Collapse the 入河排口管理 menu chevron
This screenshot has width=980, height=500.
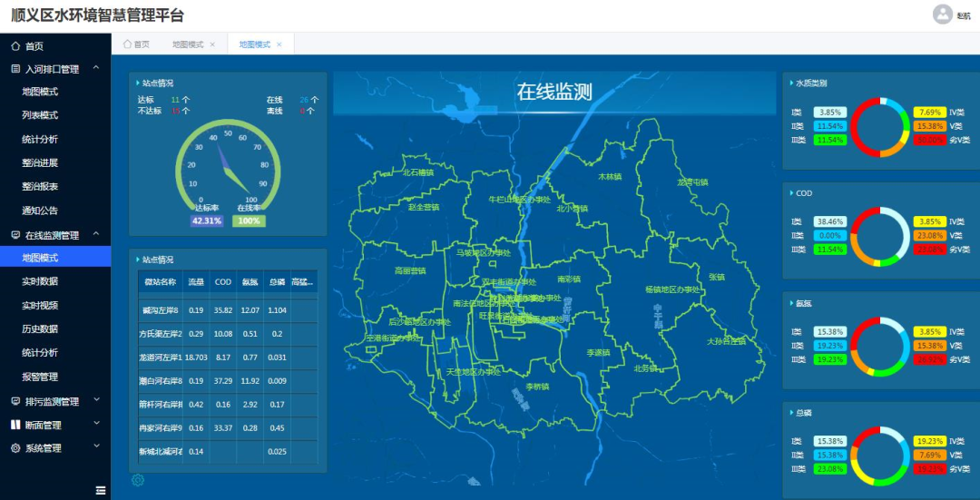(96, 69)
